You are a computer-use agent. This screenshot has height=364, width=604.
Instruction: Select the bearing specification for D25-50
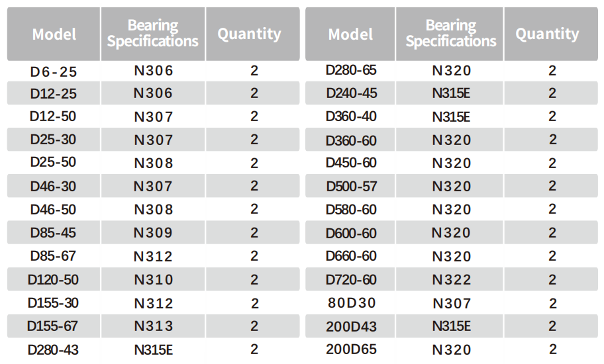point(153,163)
